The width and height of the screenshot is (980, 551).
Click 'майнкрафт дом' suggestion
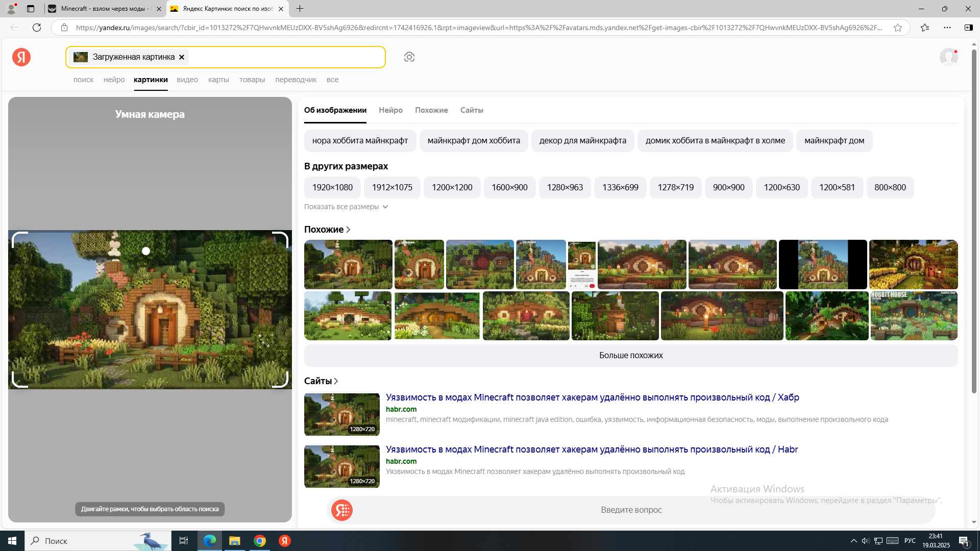[834, 141]
